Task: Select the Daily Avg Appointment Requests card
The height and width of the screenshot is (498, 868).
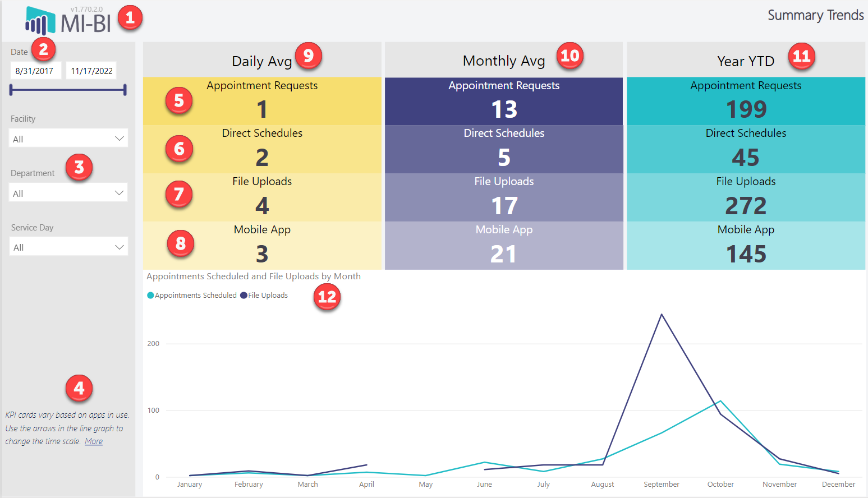Action: (262, 101)
